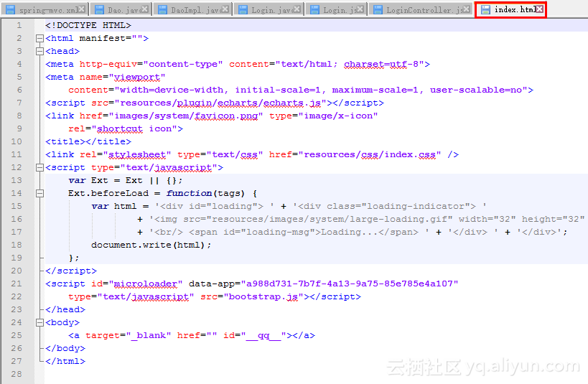
Task: Collapse the Ext.beforeLoad function fold on line 14
Action: [39, 194]
